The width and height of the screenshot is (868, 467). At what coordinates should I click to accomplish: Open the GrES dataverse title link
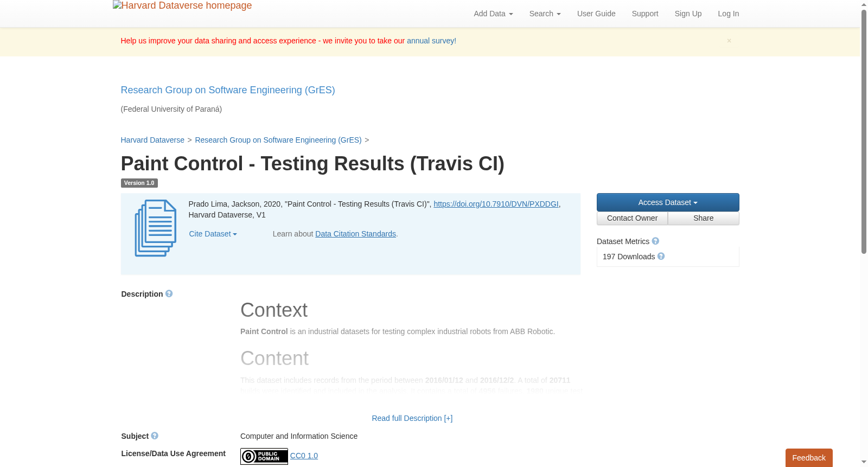[228, 90]
